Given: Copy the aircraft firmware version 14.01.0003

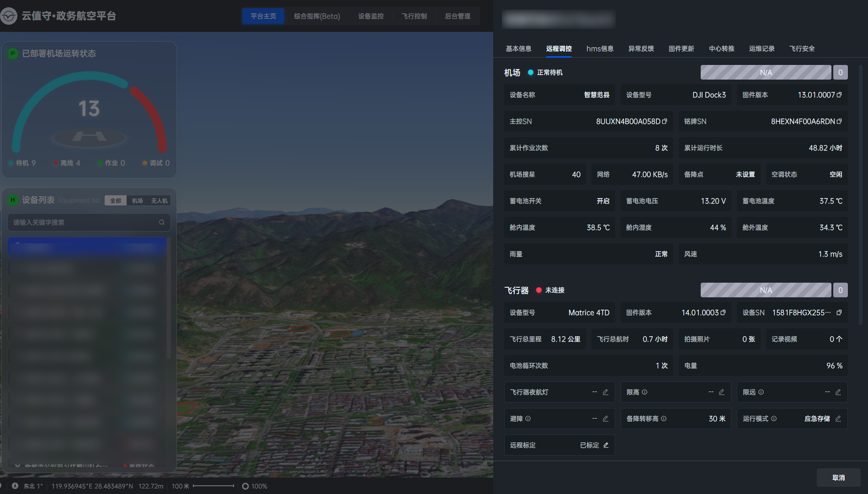Looking at the screenshot, I should point(723,313).
